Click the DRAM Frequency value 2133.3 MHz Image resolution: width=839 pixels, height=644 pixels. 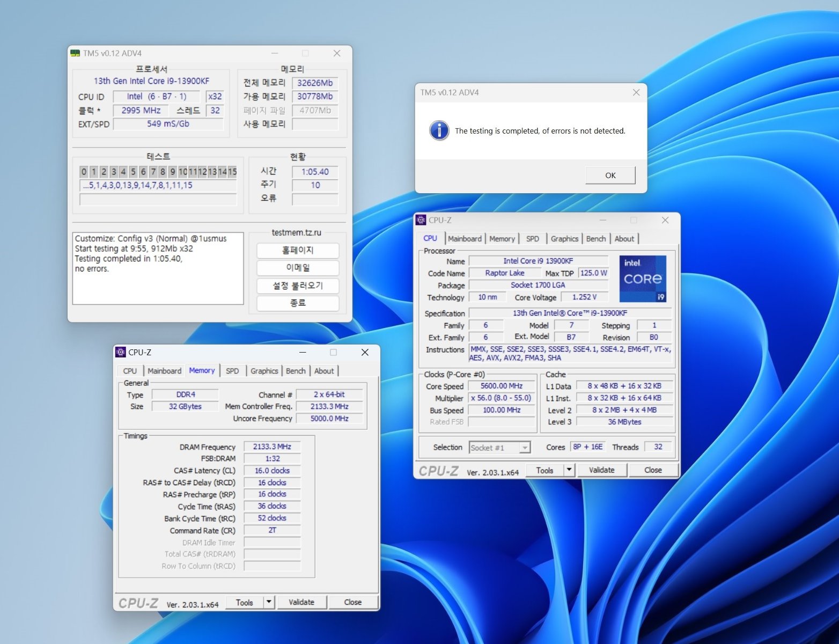point(272,447)
